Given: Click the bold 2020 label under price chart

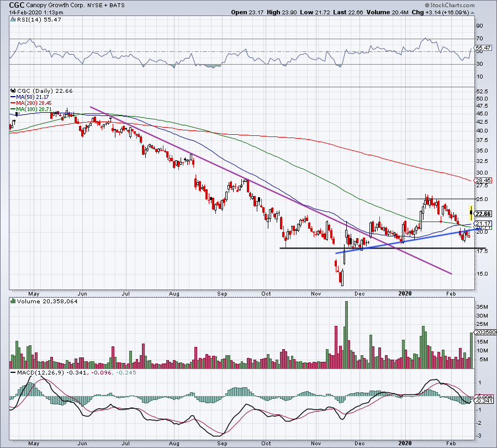Looking at the screenshot, I should click(405, 293).
